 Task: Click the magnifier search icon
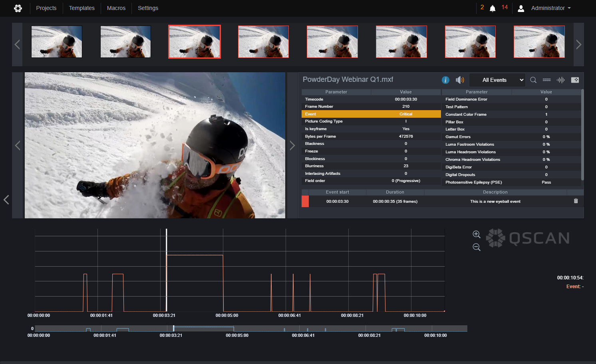click(x=533, y=80)
